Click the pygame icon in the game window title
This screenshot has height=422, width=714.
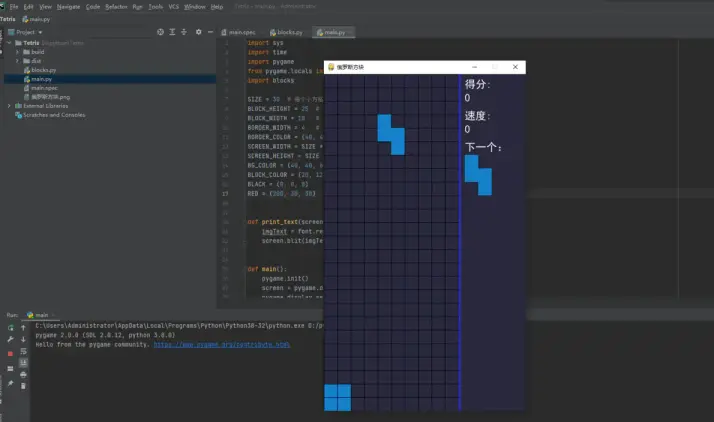pos(331,67)
